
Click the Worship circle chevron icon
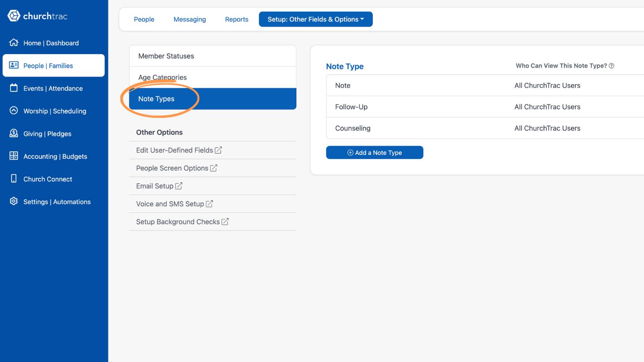click(x=14, y=110)
